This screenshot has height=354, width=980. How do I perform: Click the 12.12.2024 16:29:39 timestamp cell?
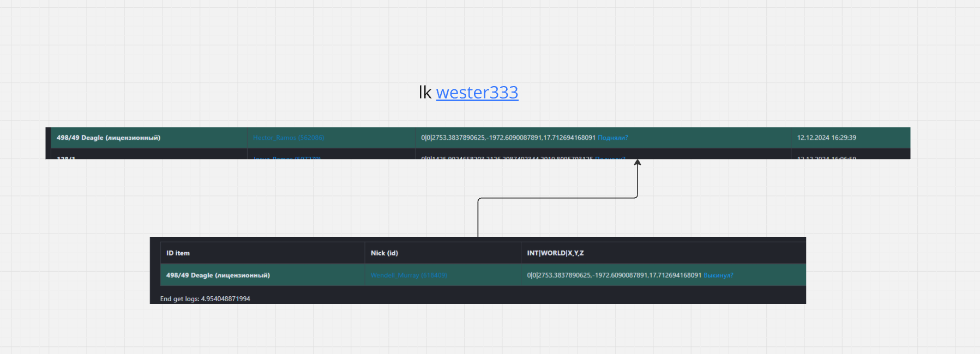point(826,138)
